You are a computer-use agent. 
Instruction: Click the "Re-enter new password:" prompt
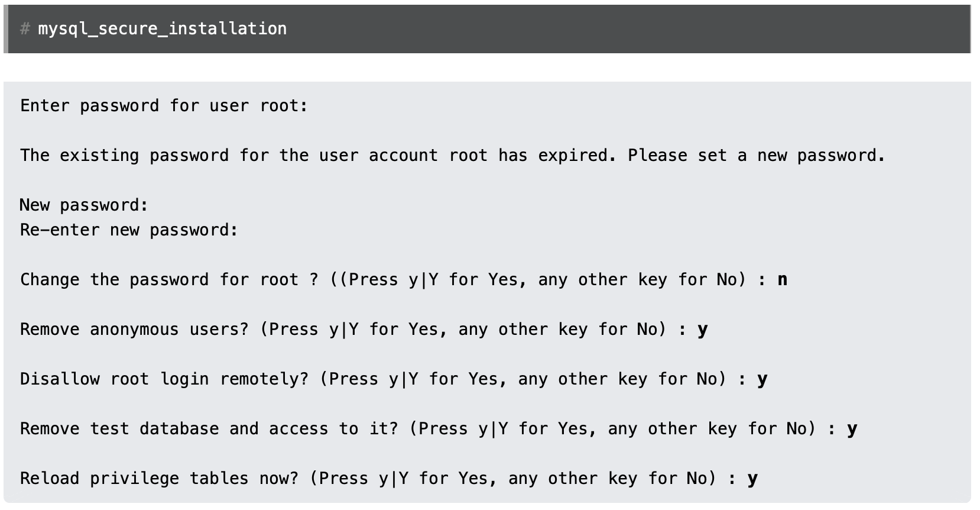[x=129, y=230]
